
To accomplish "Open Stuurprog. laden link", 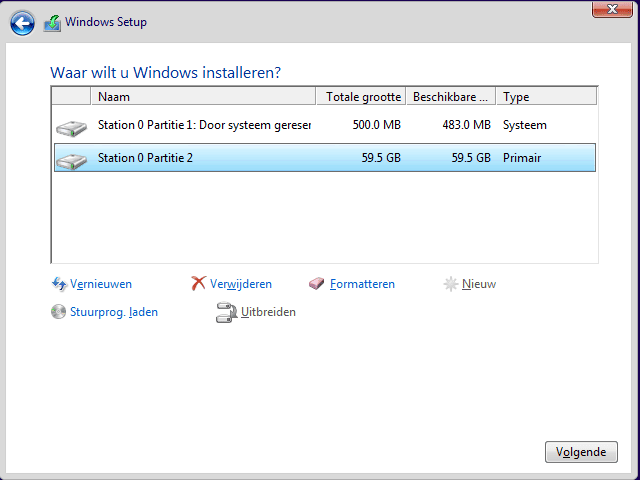I will click(x=114, y=312).
